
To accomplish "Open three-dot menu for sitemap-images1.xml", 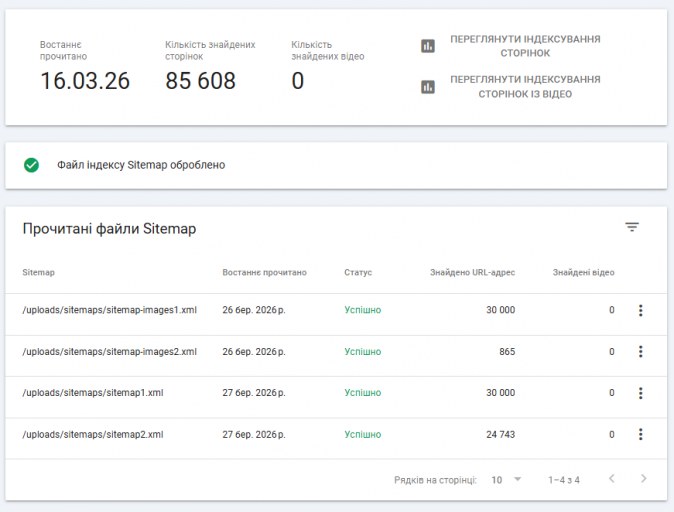I will (641, 310).
